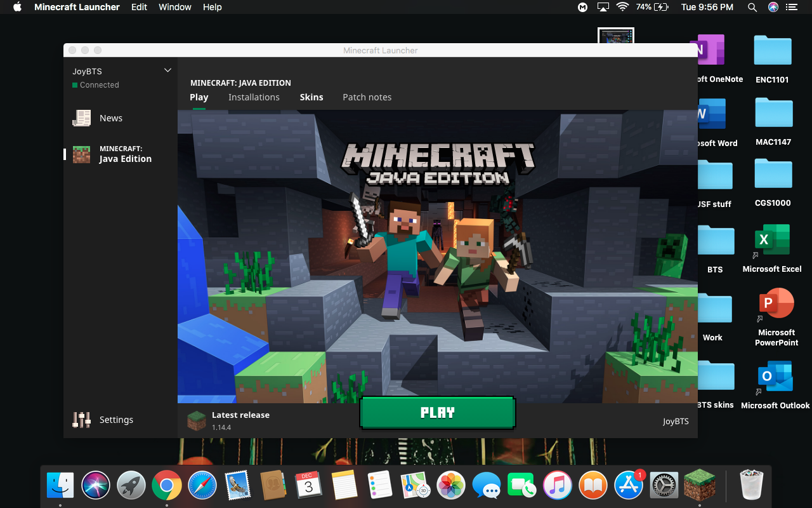
Task: Open FaceTime from the dock
Action: 522,486
